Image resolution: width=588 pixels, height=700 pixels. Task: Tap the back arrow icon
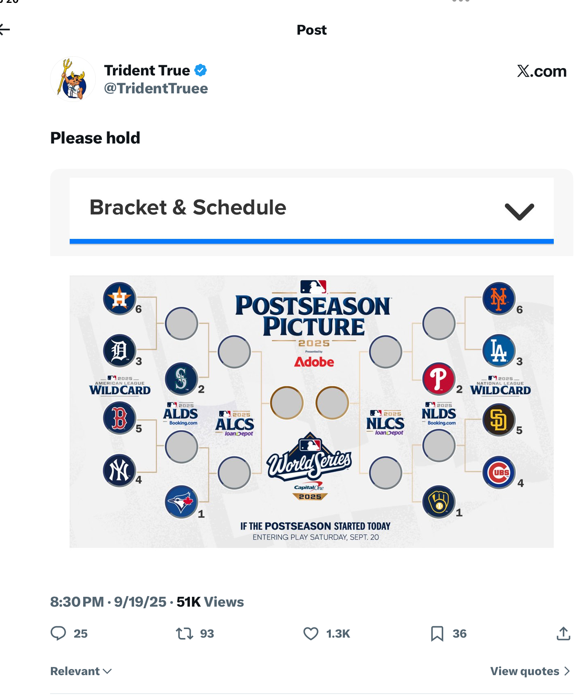[x=5, y=29]
